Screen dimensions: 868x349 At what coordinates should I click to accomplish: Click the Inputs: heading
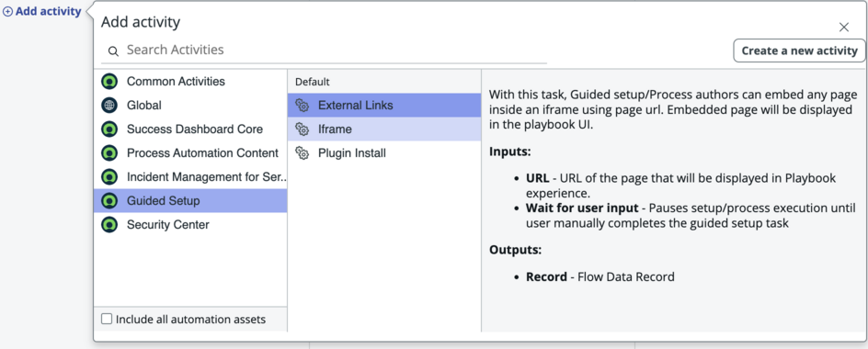point(509,152)
